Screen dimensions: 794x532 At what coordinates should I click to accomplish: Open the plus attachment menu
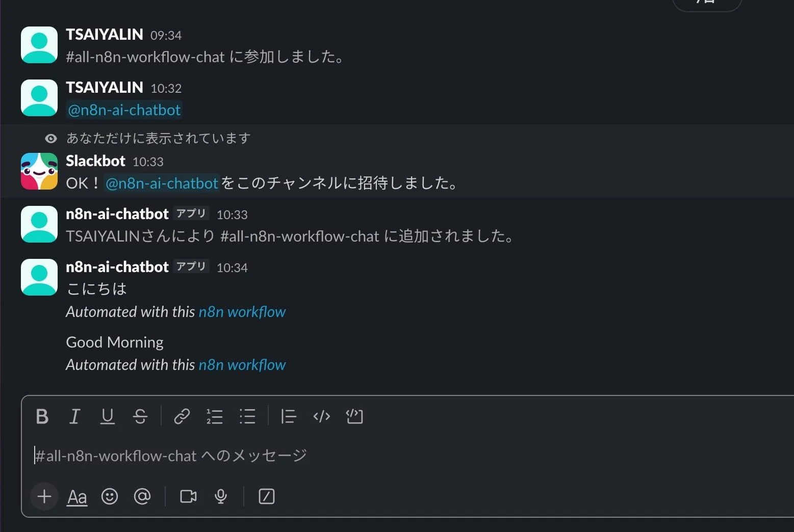point(44,496)
